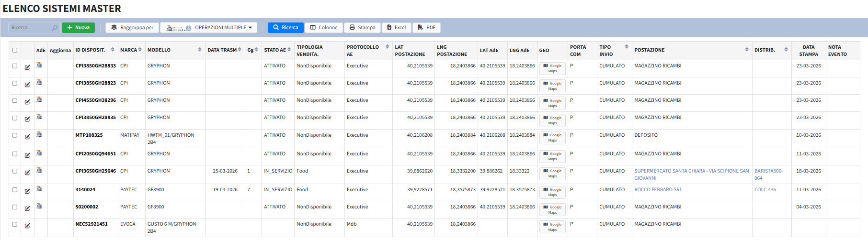Edit the NEC52921451 row
Screen dimensions: 868x240
[27, 226]
